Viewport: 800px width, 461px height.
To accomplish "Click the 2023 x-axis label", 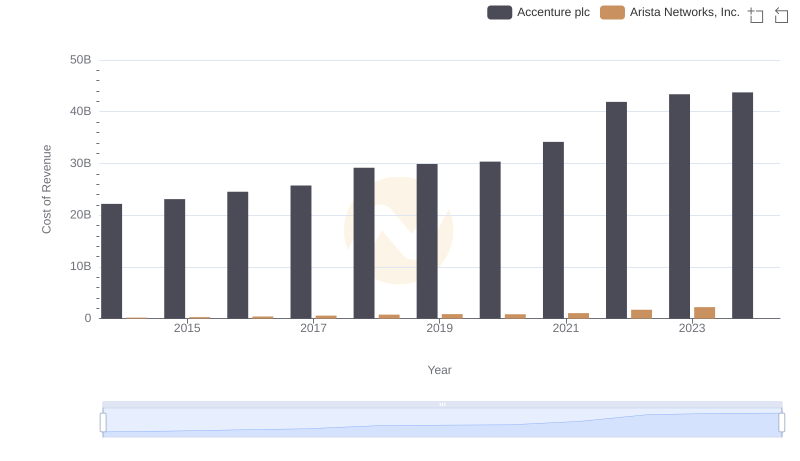I will (692, 328).
